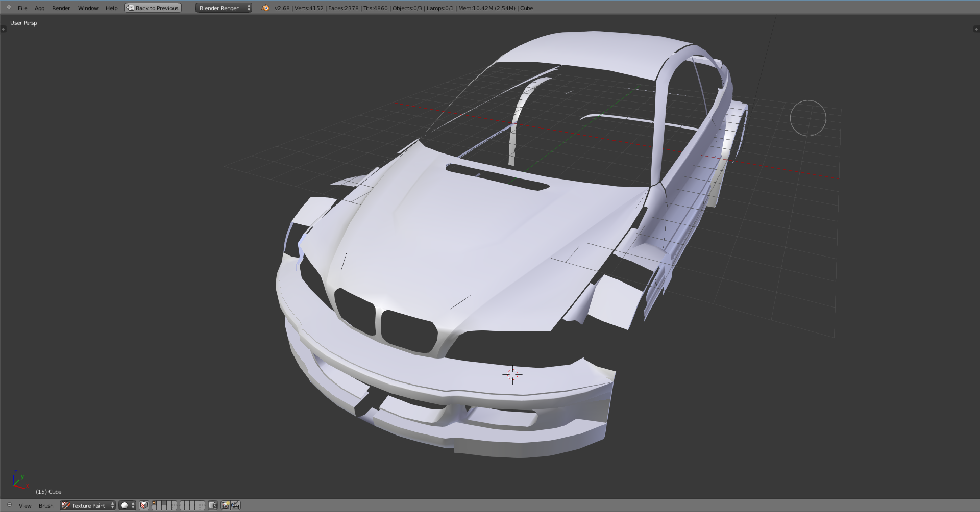Open the Window menu

(88, 8)
